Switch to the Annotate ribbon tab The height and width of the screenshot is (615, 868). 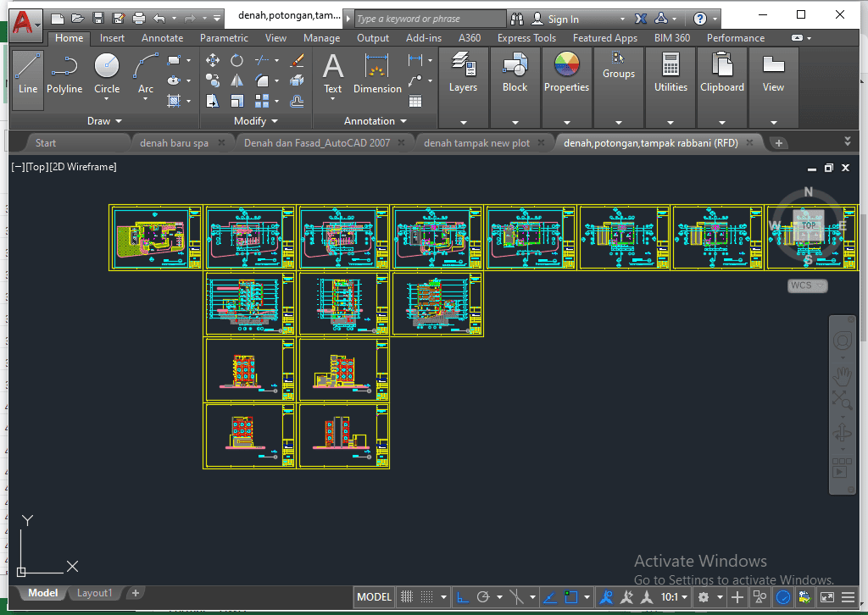pyautogui.click(x=162, y=38)
